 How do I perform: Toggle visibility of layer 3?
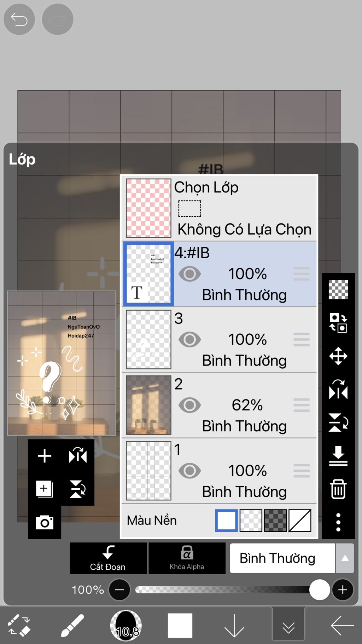point(189,340)
